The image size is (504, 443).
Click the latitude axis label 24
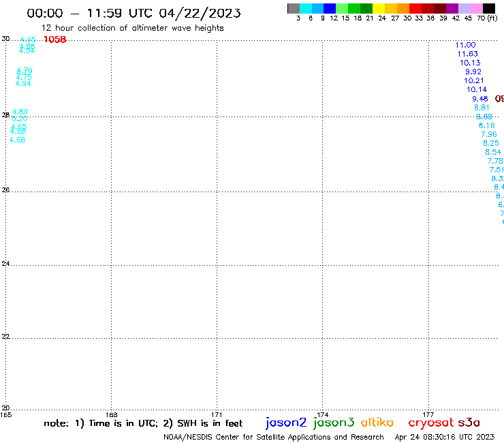pos(5,264)
